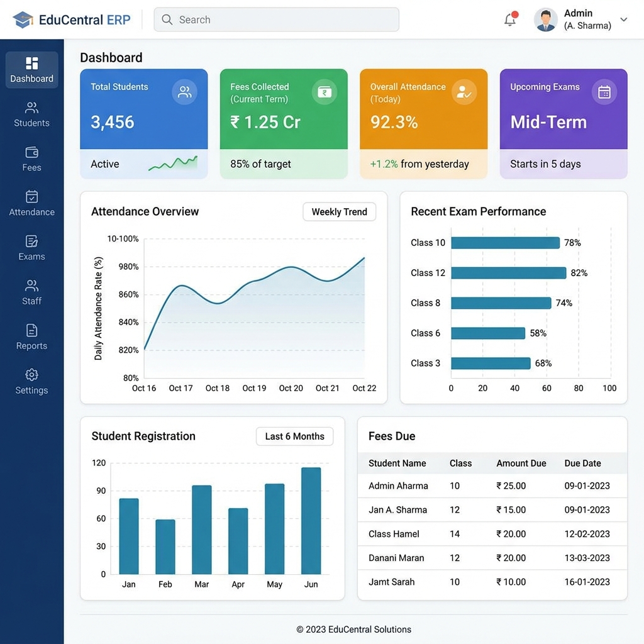Select Class Hamel in Fees Due
The image size is (644, 644).
click(394, 534)
